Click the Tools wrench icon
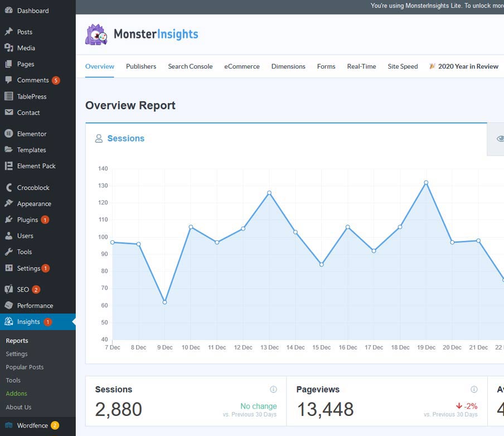This screenshot has width=504, height=436. pos(9,252)
